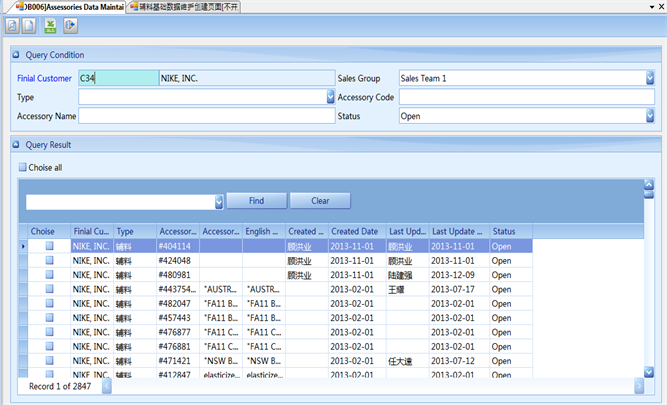
Task: Click the new blank document toolbar icon
Action: [x=29, y=25]
